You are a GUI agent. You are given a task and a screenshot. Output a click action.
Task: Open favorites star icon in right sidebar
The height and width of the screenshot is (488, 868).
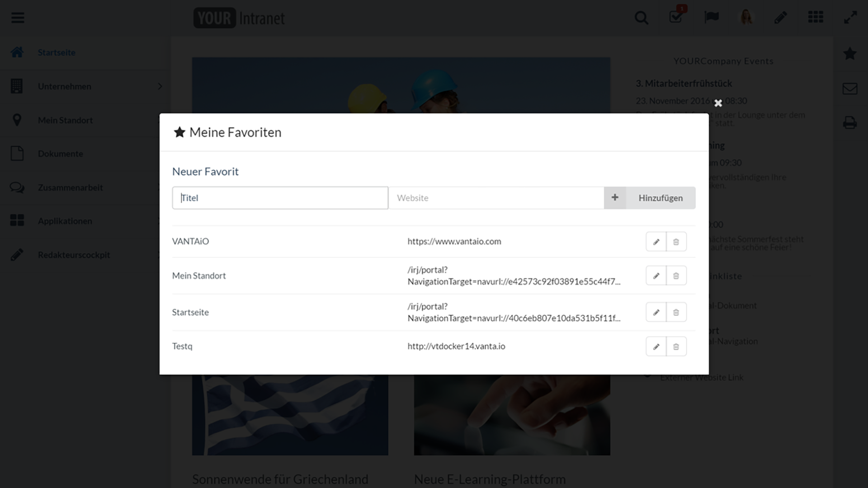pyautogui.click(x=850, y=53)
